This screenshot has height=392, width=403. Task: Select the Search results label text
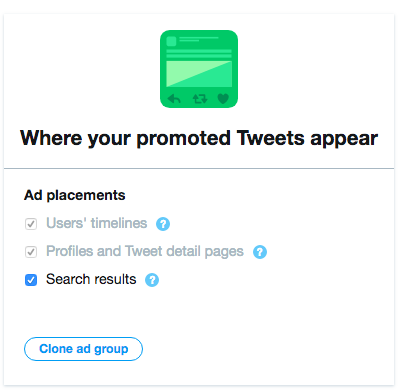(91, 279)
